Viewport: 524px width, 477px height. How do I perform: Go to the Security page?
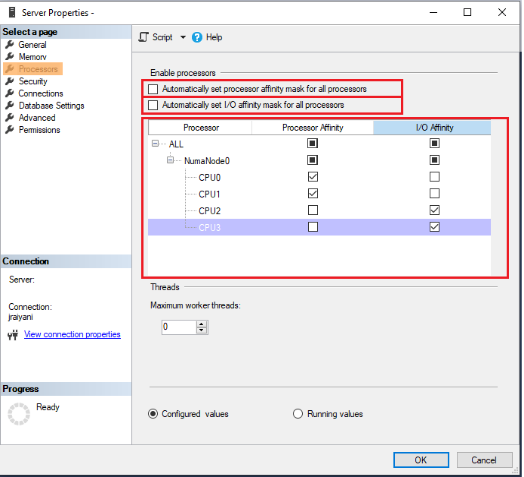(x=33, y=81)
